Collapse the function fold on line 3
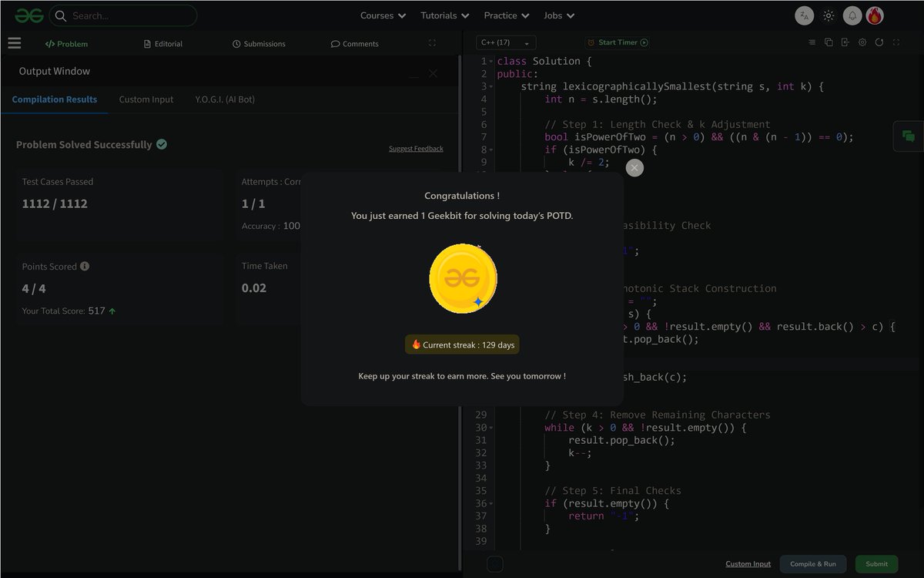 [x=491, y=86]
